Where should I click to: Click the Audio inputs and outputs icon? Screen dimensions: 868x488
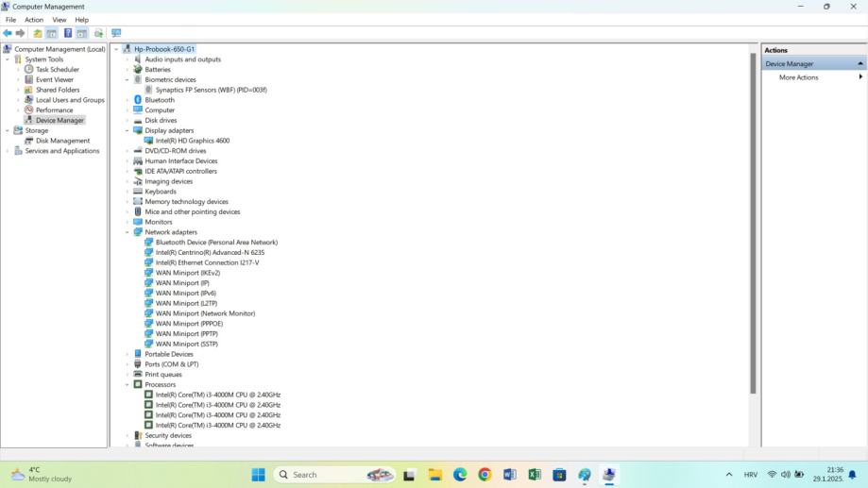click(x=138, y=59)
